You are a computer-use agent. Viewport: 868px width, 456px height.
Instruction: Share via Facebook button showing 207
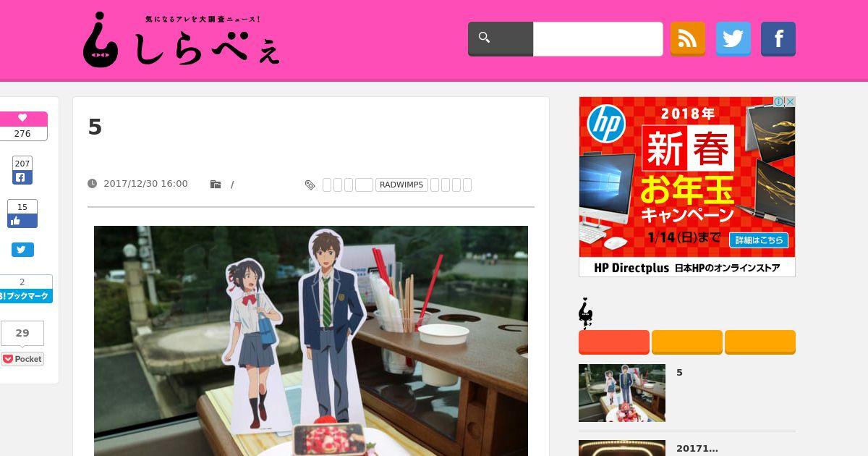[x=22, y=171]
